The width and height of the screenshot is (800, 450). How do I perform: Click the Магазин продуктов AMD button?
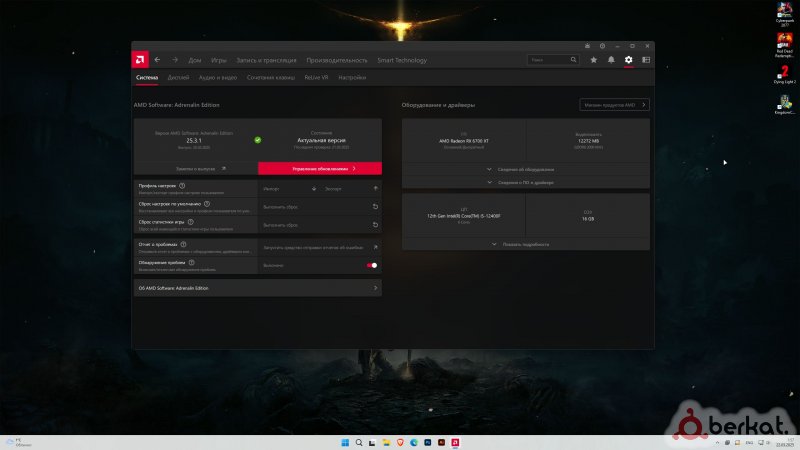coord(614,105)
